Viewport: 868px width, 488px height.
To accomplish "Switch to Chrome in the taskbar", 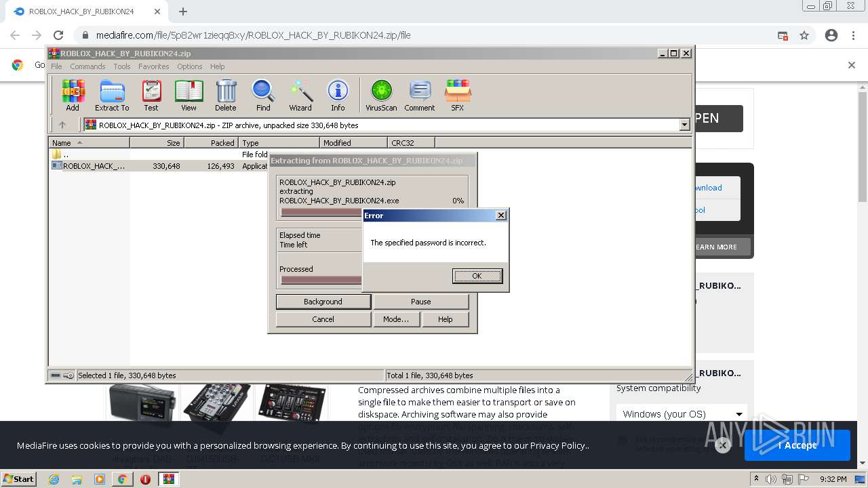I will click(x=122, y=479).
